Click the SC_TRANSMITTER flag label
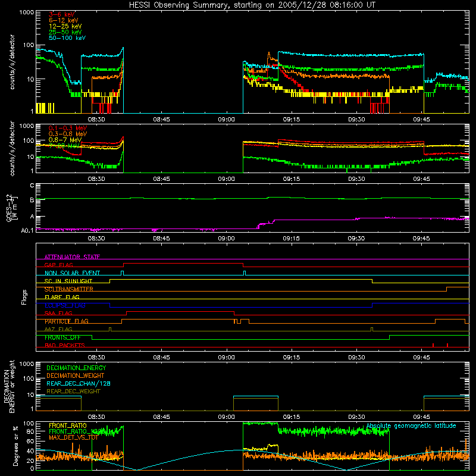 (68, 289)
